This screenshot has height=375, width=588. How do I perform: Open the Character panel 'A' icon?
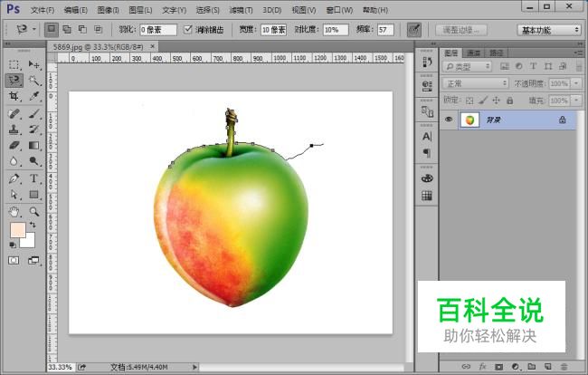point(427,136)
